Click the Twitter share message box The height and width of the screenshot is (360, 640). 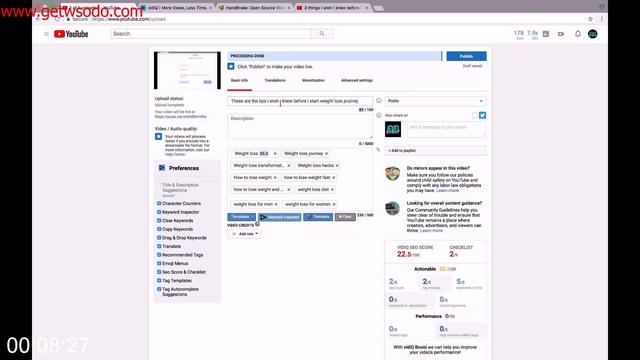(447, 130)
